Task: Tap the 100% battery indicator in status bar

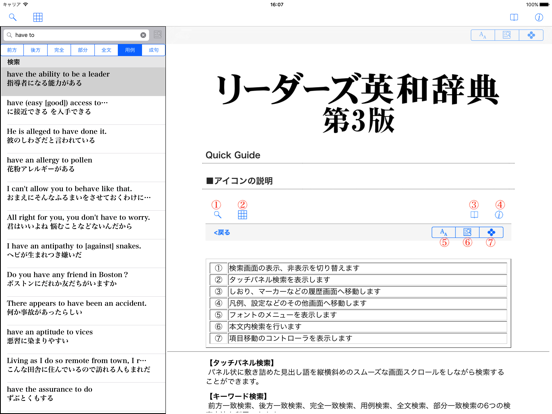Action: pyautogui.click(x=538, y=5)
